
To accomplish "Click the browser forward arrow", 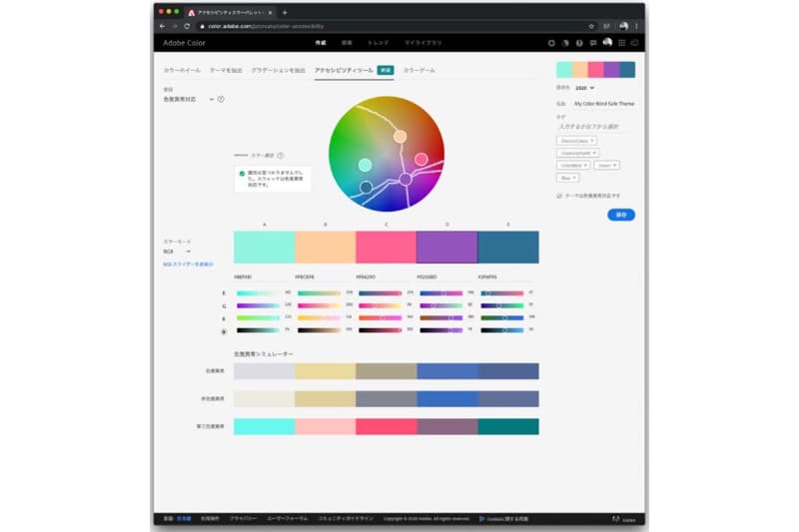I will click(x=174, y=26).
